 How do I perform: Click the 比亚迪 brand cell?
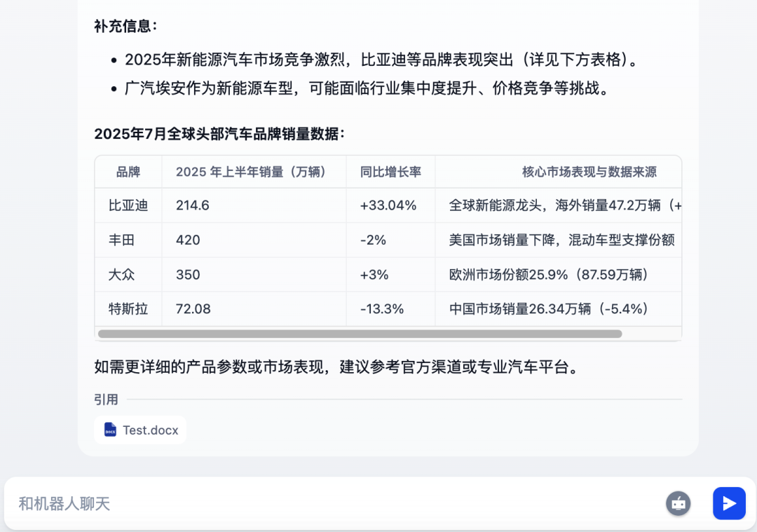point(128,205)
